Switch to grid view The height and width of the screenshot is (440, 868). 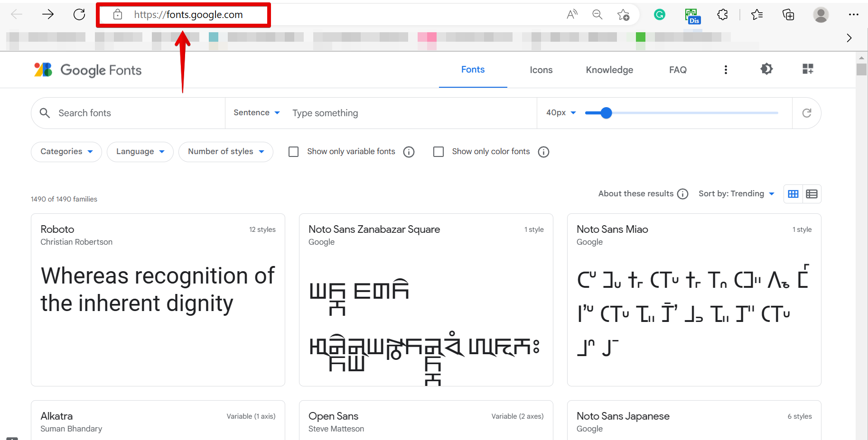(x=793, y=194)
